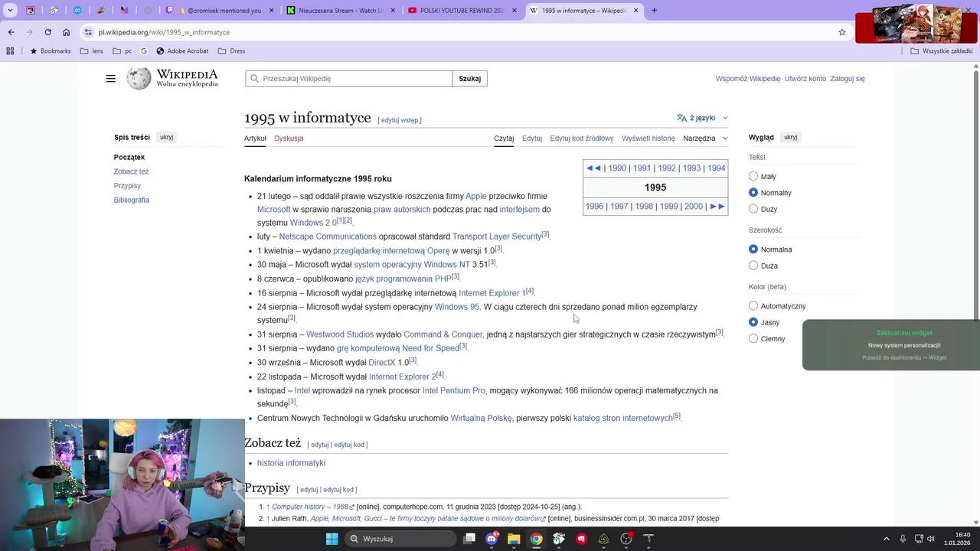This screenshot has height=551, width=980.
Task: Go to the browser home page icon
Action: click(66, 32)
